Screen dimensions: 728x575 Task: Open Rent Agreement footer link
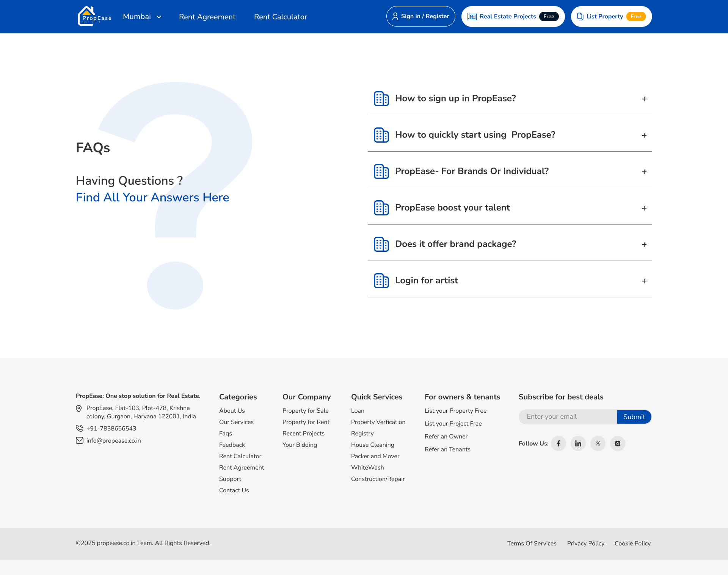coord(242,468)
